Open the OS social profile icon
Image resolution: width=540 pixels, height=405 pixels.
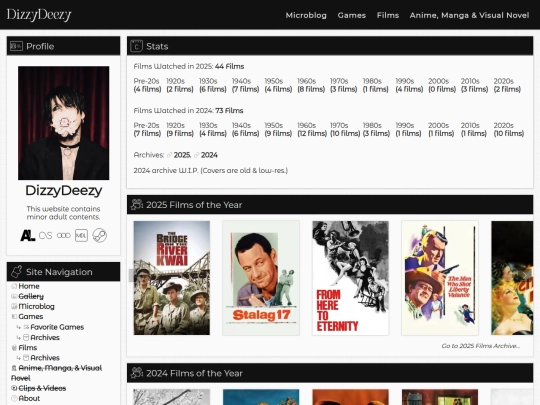(x=45, y=236)
